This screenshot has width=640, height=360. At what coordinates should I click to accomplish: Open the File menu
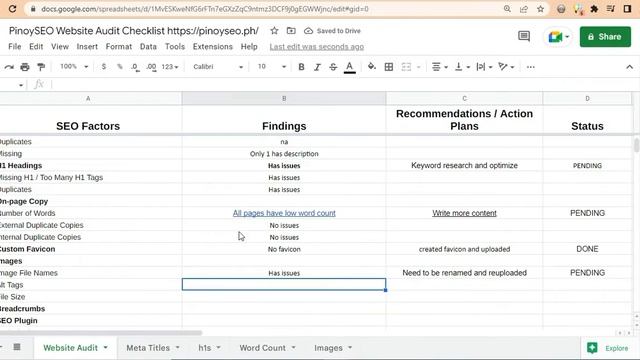15,47
